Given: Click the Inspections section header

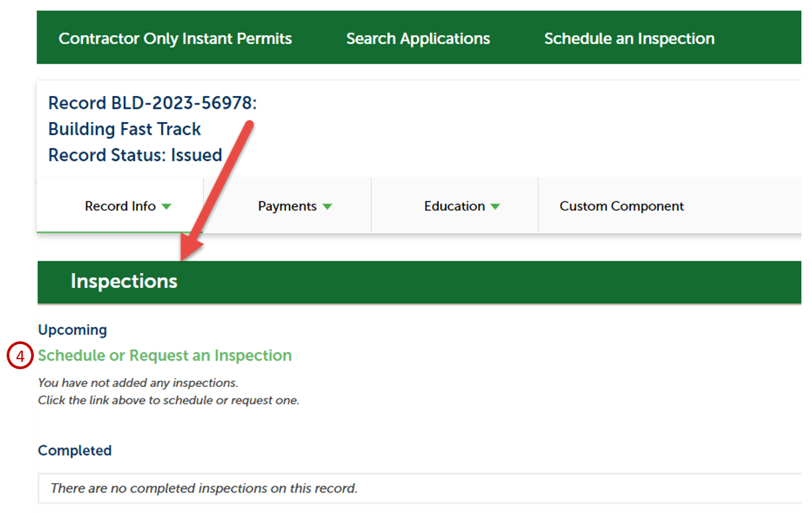Looking at the screenshot, I should [x=124, y=281].
